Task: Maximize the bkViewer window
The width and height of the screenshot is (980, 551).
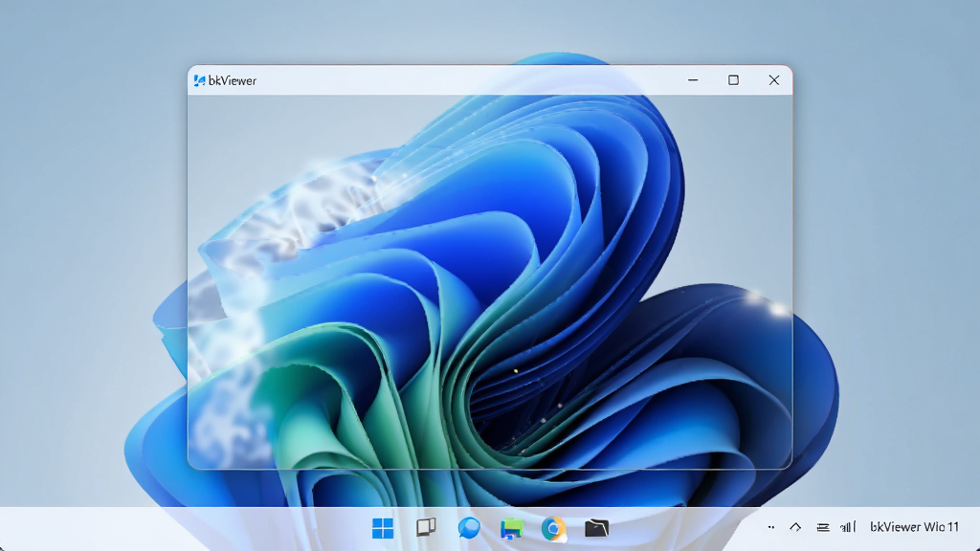Action: point(733,80)
